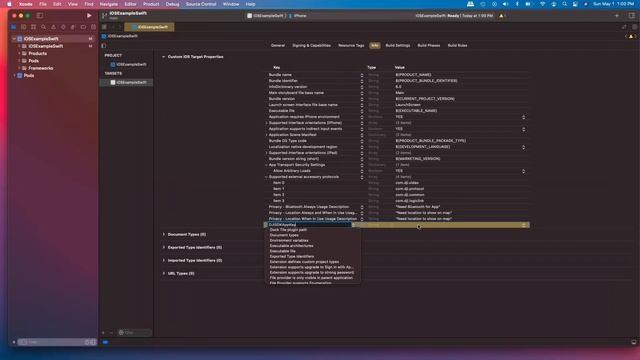This screenshot has height=360, width=640.
Task: Change Application requires iPhone environment YES value
Action: tap(523, 117)
